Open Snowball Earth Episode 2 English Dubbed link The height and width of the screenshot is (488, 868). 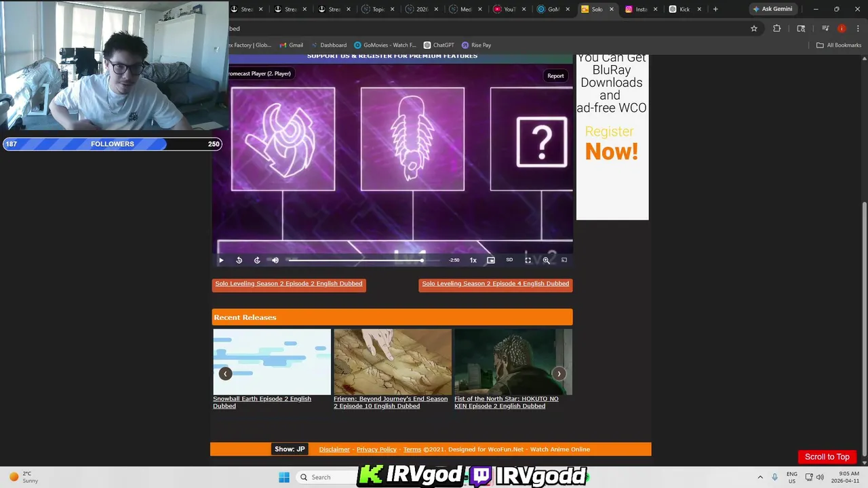(262, 403)
